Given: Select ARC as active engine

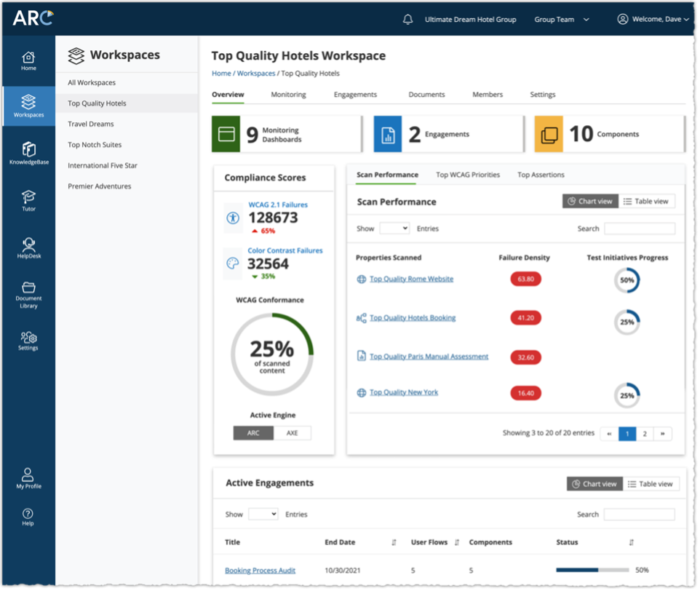Looking at the screenshot, I should (x=253, y=433).
